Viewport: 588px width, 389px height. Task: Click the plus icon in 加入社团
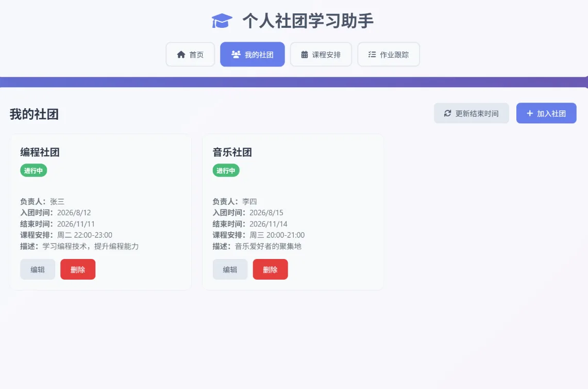(x=529, y=113)
